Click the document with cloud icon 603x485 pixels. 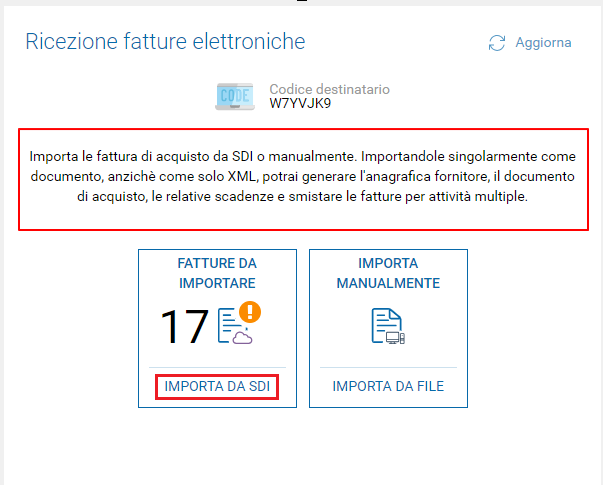point(235,326)
